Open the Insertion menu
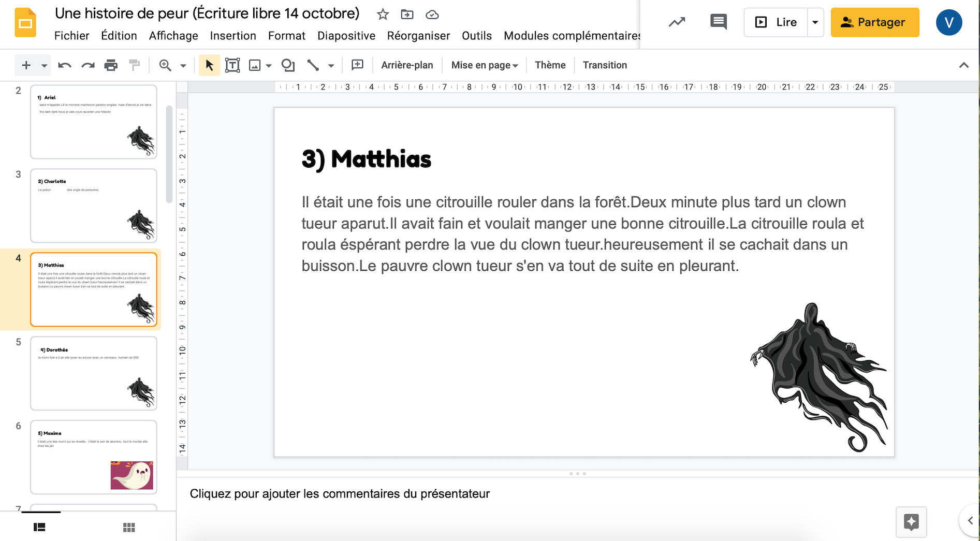The width and height of the screenshot is (980, 541). coord(233,36)
